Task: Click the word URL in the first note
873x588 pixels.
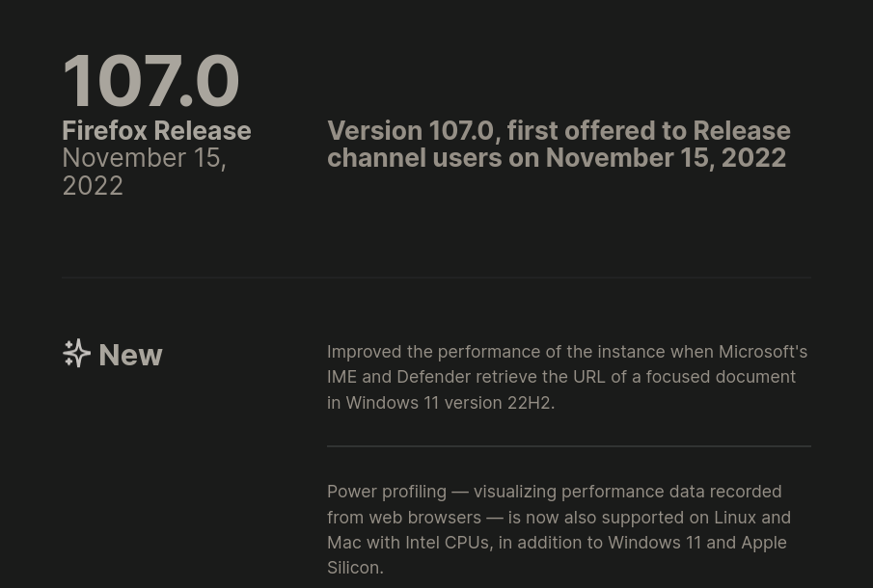Action: [x=589, y=377]
